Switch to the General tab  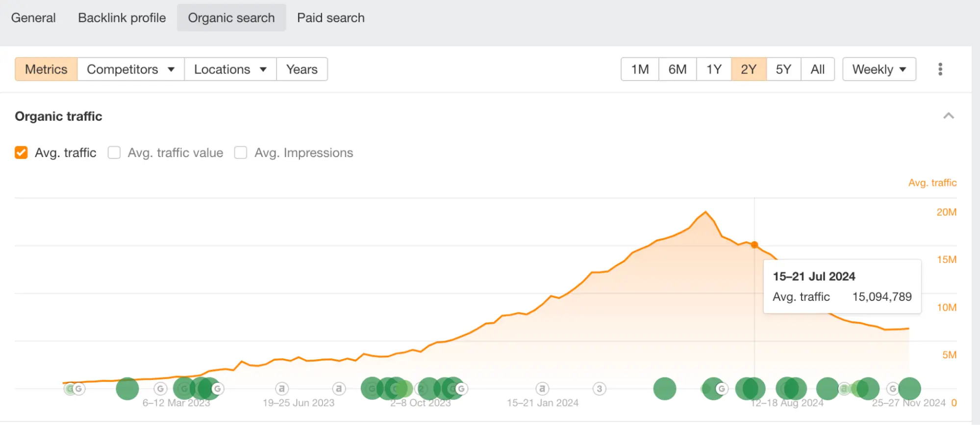coord(33,18)
